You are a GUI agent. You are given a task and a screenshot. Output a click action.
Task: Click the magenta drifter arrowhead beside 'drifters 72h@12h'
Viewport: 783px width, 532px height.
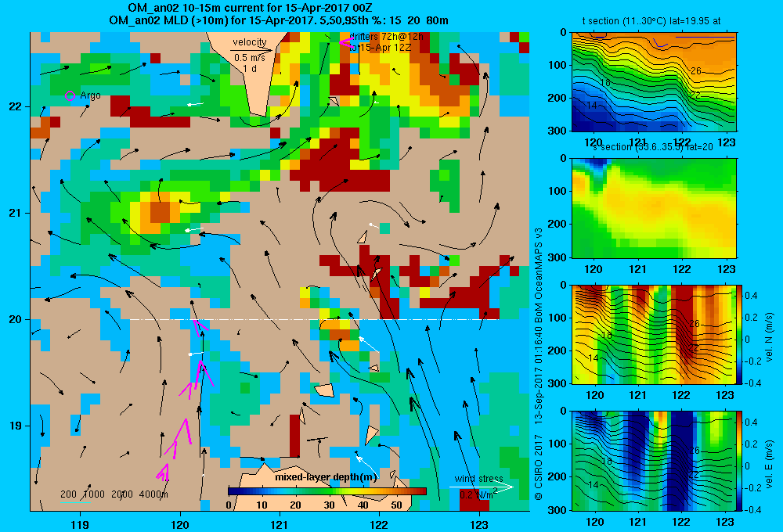pos(345,42)
